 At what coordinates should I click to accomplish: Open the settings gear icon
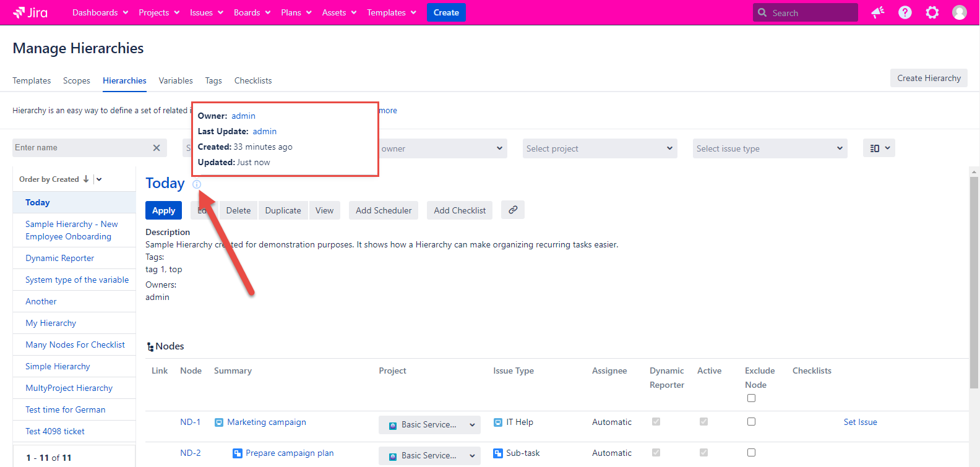(x=932, y=12)
